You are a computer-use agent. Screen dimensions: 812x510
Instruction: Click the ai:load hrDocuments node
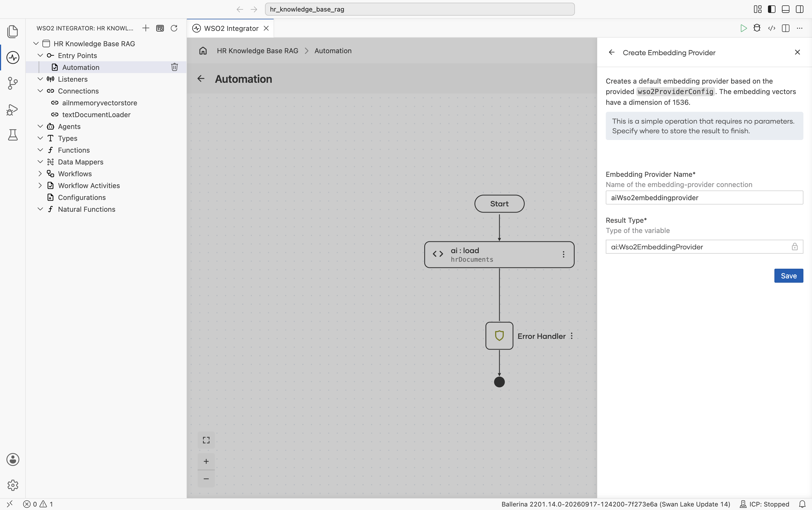point(499,255)
